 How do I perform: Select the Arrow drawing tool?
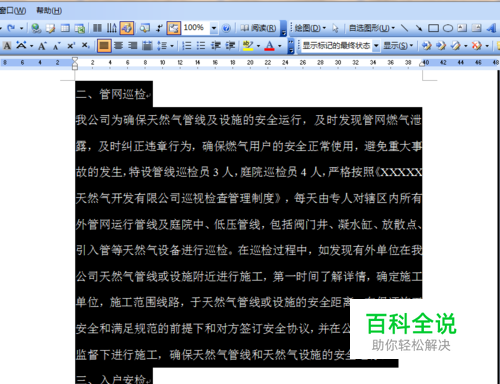point(419,28)
